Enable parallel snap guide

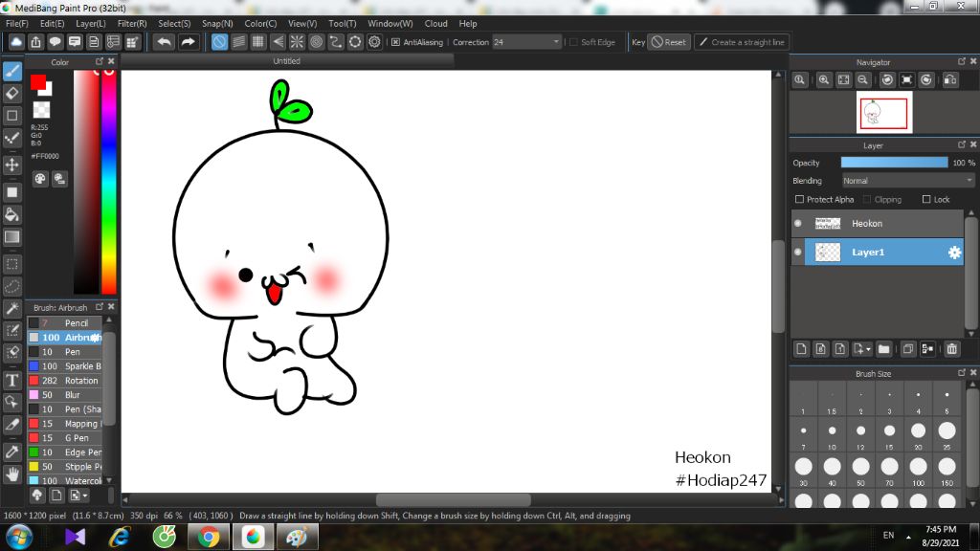tap(238, 42)
